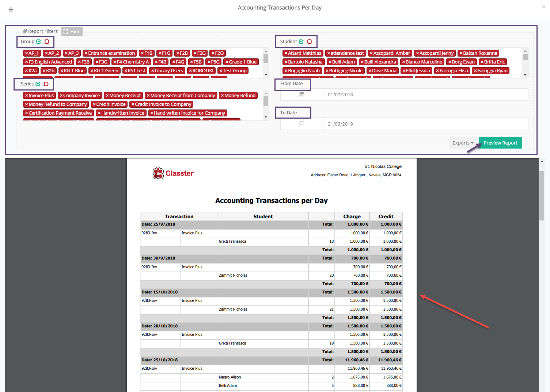Image resolution: width=550 pixels, height=392 pixels.
Task: Select the Date: 15/10/2018 row
Action: pyautogui.click(x=272, y=292)
